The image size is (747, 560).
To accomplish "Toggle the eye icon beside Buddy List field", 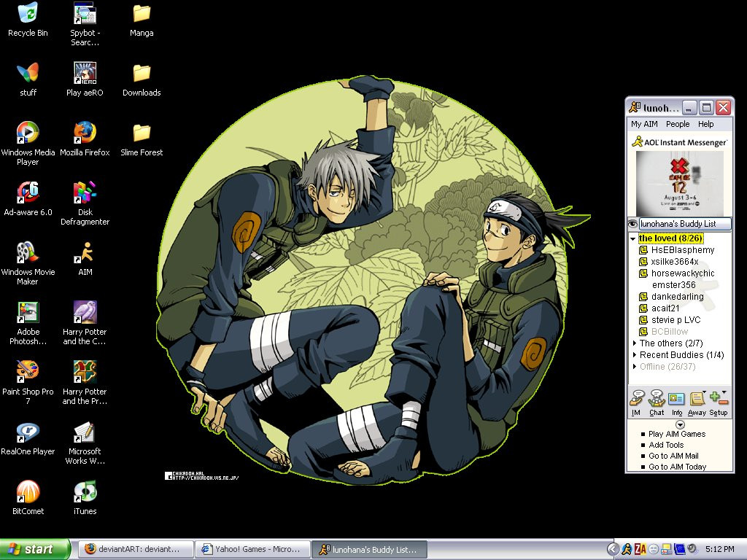I will (x=632, y=224).
